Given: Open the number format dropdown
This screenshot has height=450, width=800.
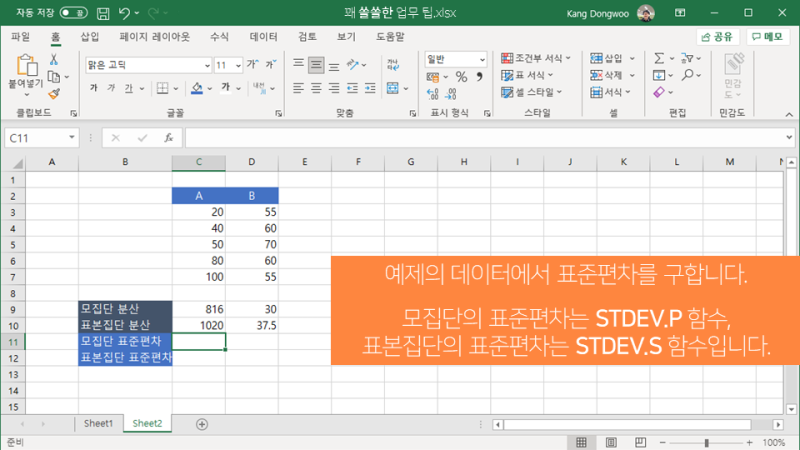Looking at the screenshot, I should (482, 60).
